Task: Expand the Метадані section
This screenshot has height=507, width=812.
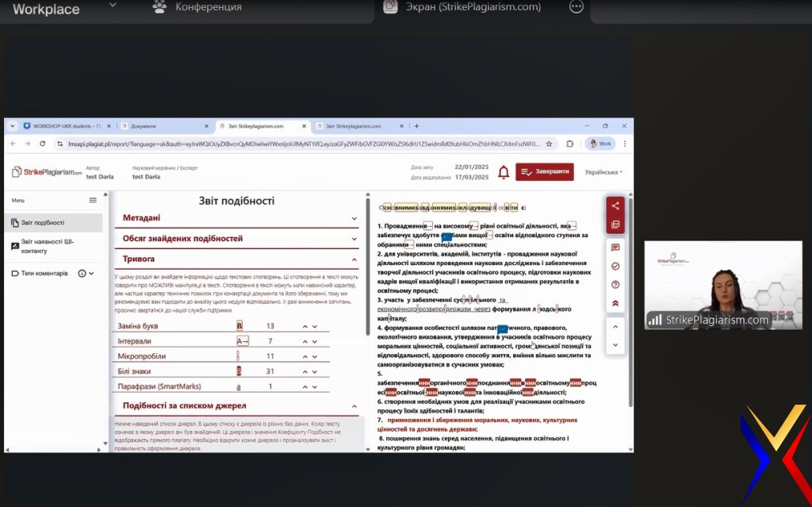Action: pyautogui.click(x=354, y=218)
